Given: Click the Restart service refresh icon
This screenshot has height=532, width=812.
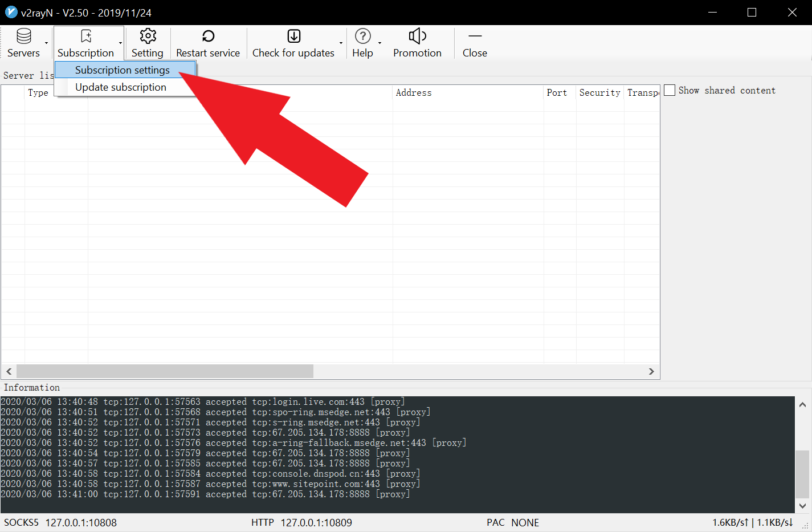Looking at the screenshot, I should pyautogui.click(x=208, y=36).
